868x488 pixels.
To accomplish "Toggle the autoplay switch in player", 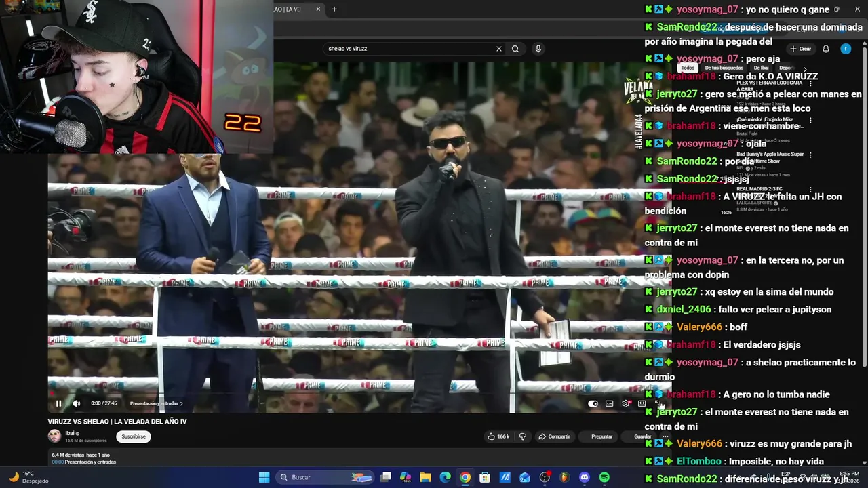I will pos(593,403).
